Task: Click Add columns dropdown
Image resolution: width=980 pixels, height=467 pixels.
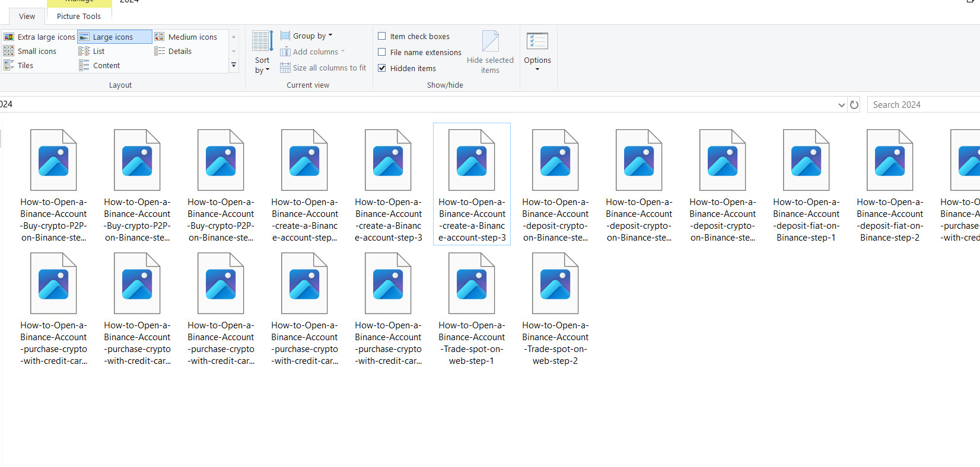Action: tap(313, 52)
